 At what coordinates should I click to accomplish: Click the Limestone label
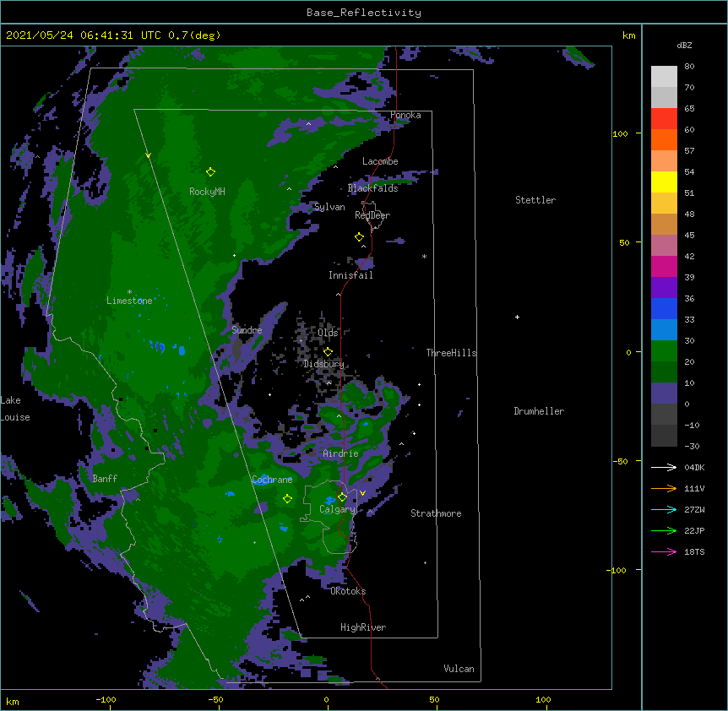click(129, 301)
